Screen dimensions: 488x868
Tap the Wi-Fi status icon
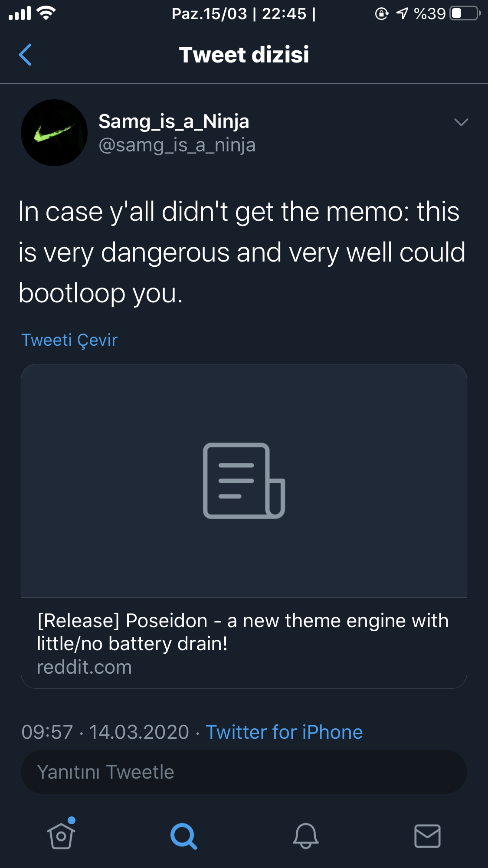[x=46, y=13]
